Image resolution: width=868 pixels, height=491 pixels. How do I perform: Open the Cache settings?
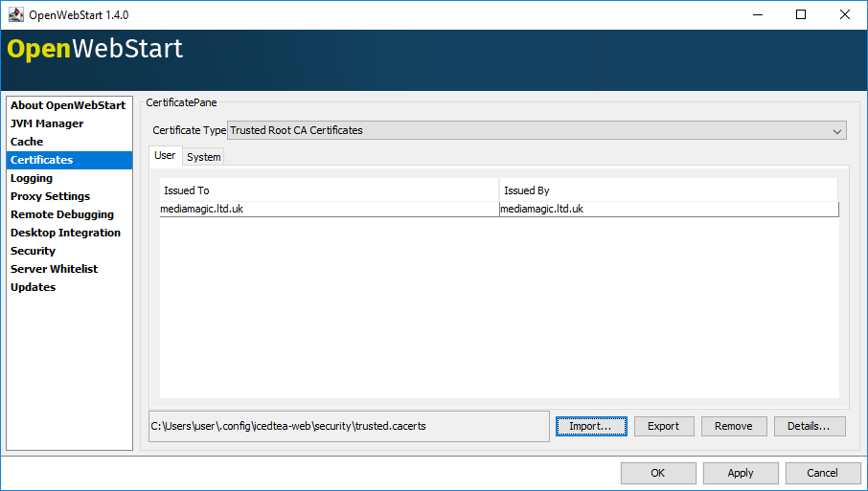click(27, 142)
